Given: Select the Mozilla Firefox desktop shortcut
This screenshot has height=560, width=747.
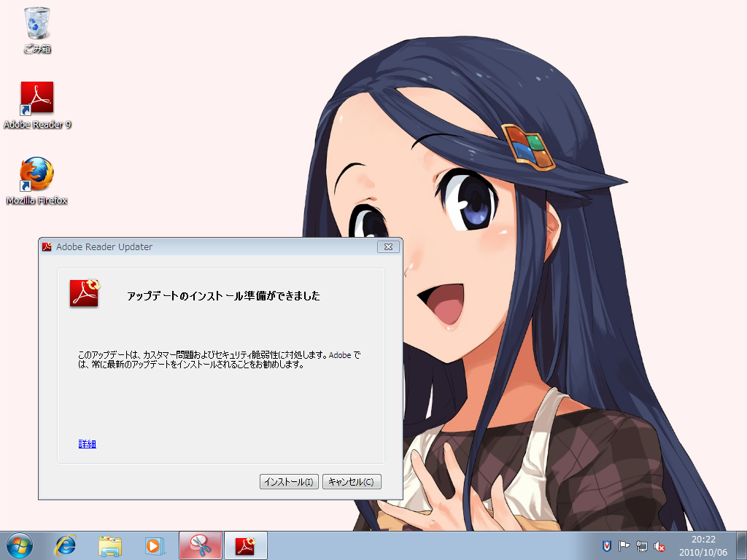Looking at the screenshot, I should (36, 181).
